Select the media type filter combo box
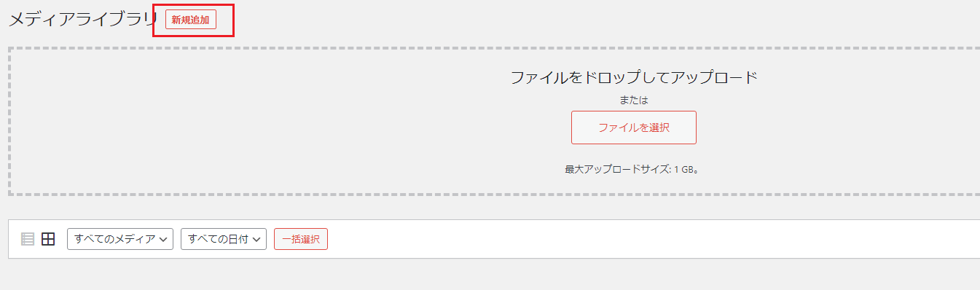Viewport: 980px width, 290px height. 120,239
